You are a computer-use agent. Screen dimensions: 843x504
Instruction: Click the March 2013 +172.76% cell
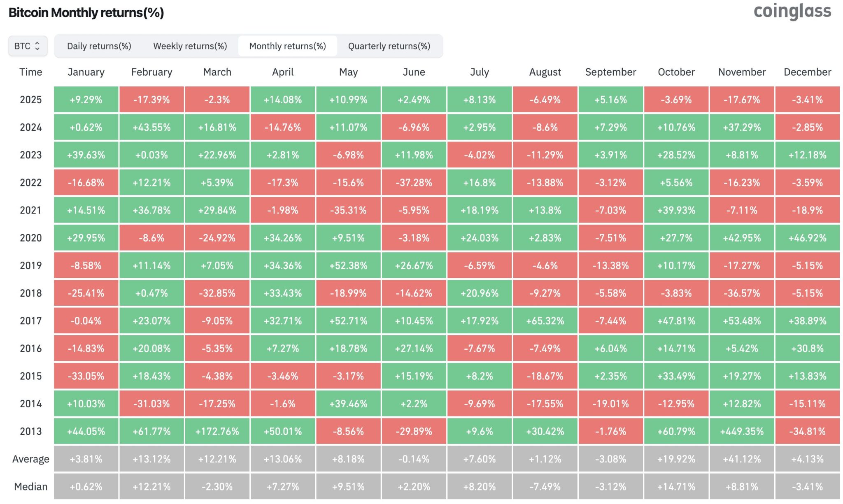217,431
